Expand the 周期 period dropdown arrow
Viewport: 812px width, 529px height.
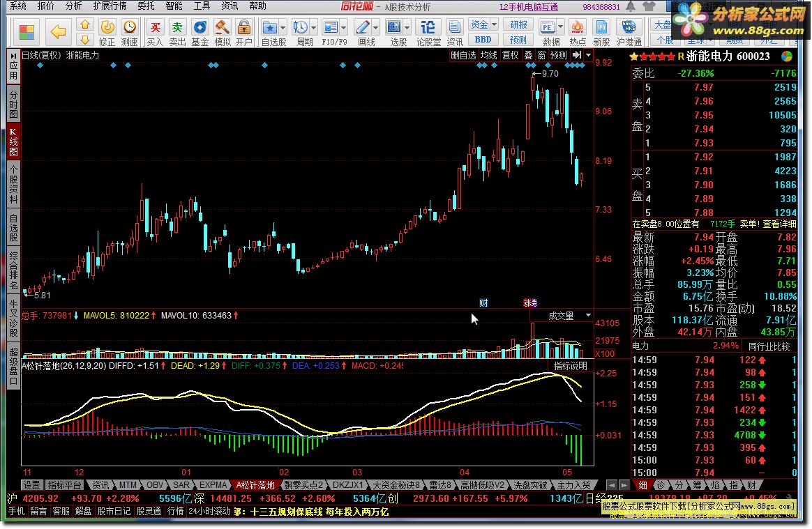(x=313, y=27)
